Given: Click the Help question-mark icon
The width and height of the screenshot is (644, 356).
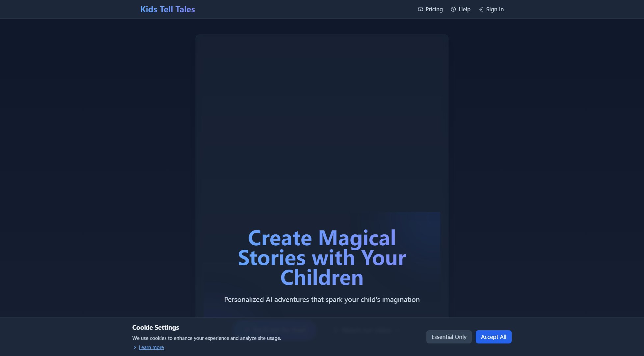Looking at the screenshot, I should coord(453,9).
